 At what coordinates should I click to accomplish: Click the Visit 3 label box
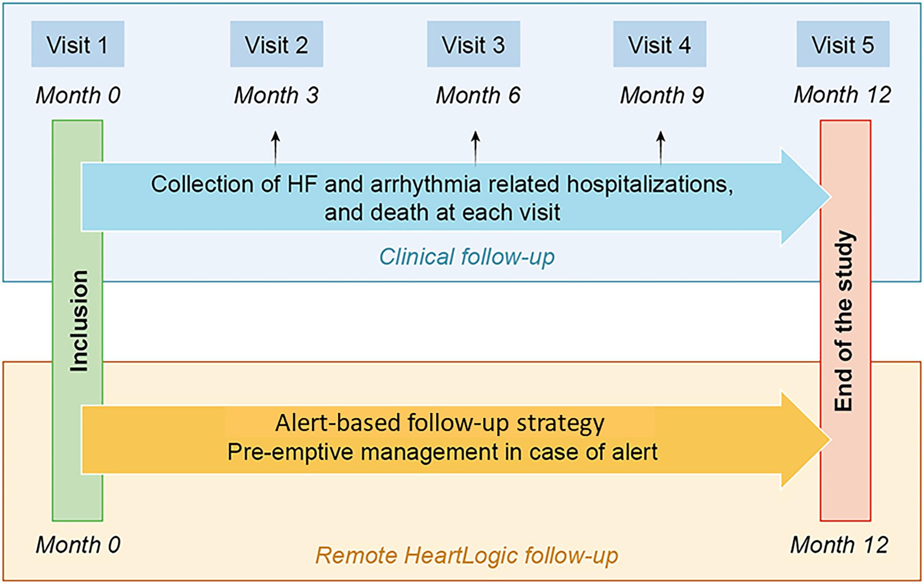473,44
